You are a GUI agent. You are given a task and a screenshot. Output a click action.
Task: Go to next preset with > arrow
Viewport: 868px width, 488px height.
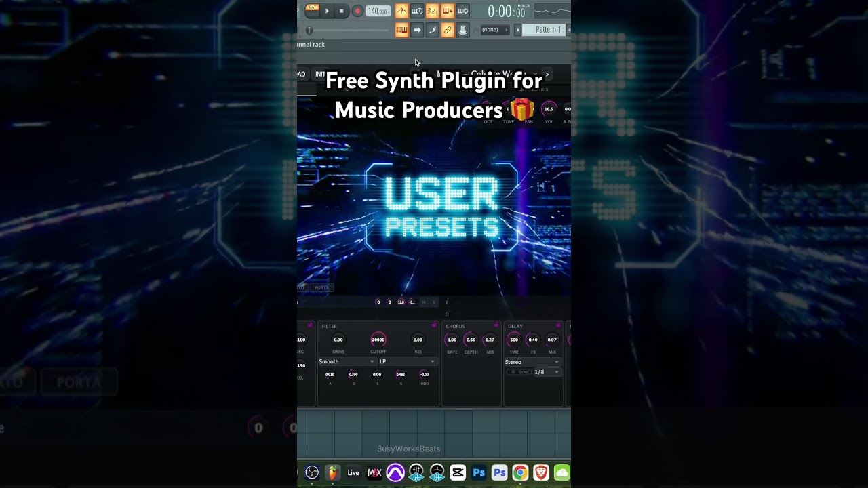(x=547, y=74)
